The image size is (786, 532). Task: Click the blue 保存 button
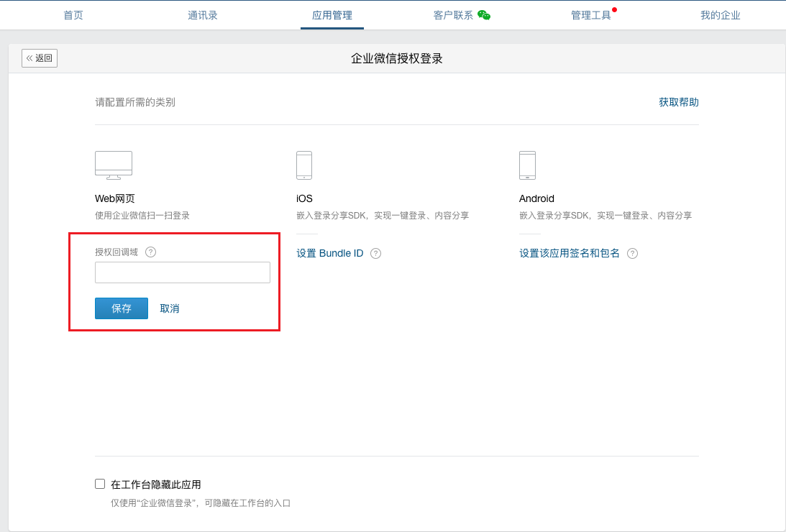click(x=122, y=308)
